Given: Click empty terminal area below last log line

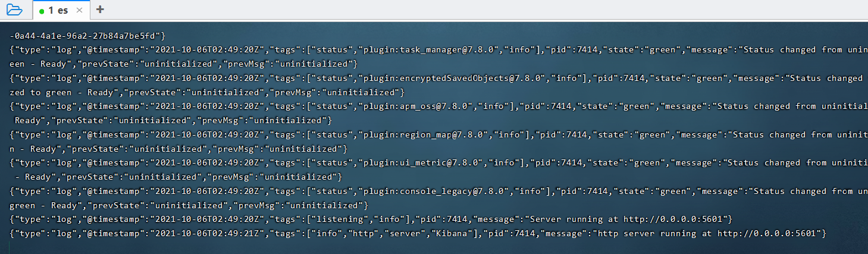Looking at the screenshot, I should pos(416,246).
